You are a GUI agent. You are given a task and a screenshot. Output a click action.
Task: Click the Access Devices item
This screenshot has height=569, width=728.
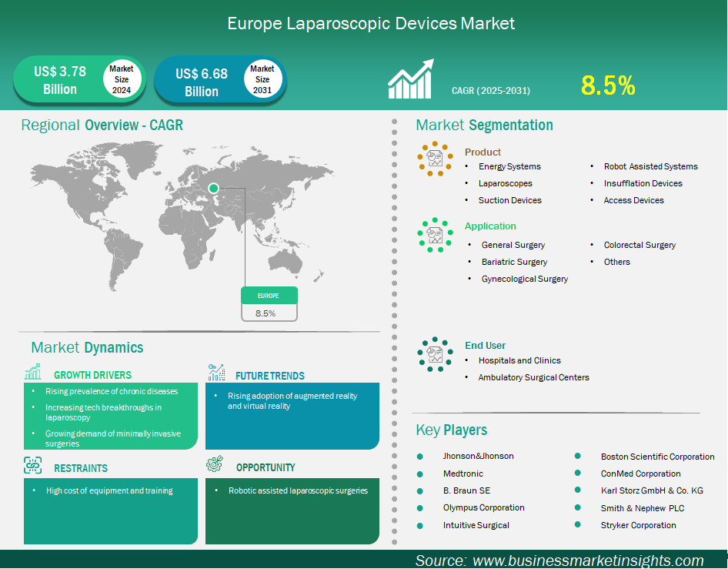pyautogui.click(x=634, y=200)
